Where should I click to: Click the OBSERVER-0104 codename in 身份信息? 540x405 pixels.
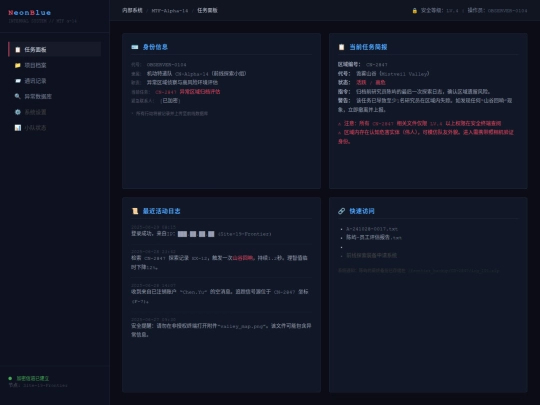click(166, 65)
